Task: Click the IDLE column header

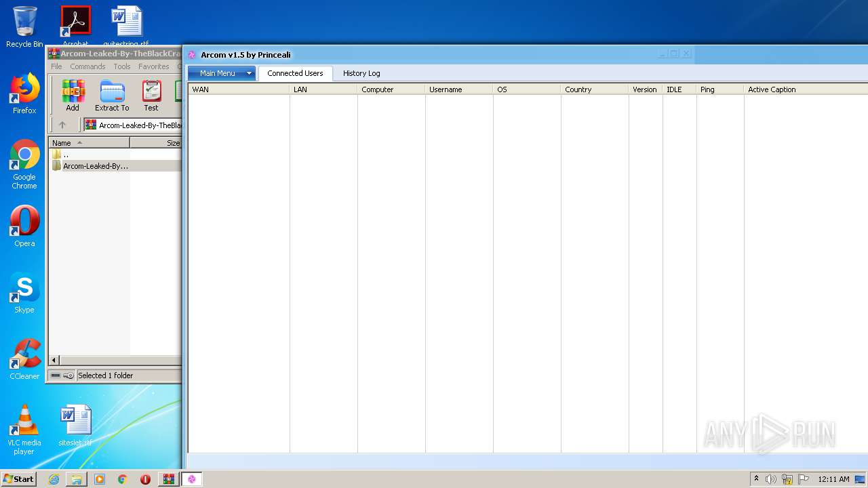Action: [679, 89]
